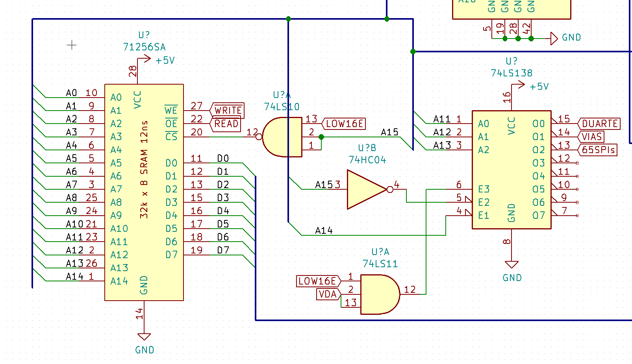Select the +5V power symbol above the 71256SA
Screen dimensions: 632x364
(x=146, y=59)
